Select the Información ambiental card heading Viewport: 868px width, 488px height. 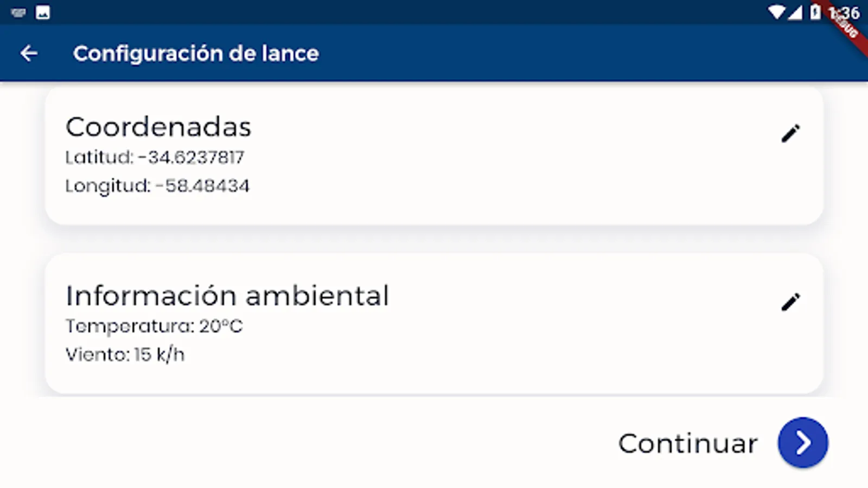pyautogui.click(x=227, y=296)
